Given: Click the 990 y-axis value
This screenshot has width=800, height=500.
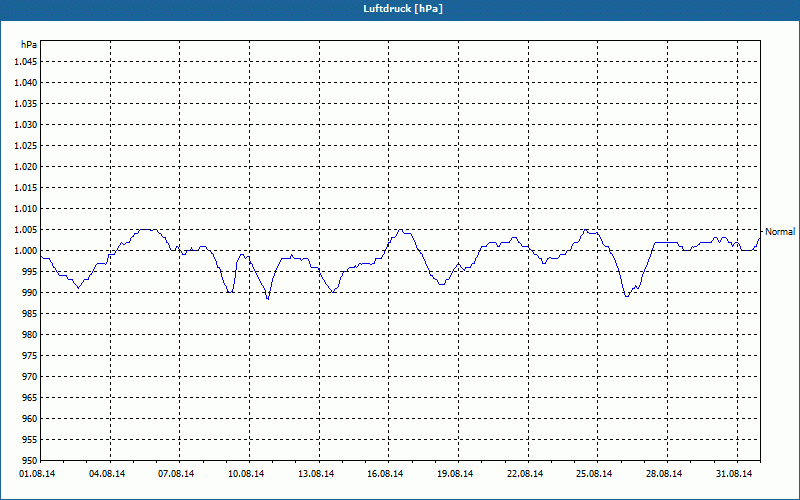Looking at the screenshot, I should tap(31, 292).
